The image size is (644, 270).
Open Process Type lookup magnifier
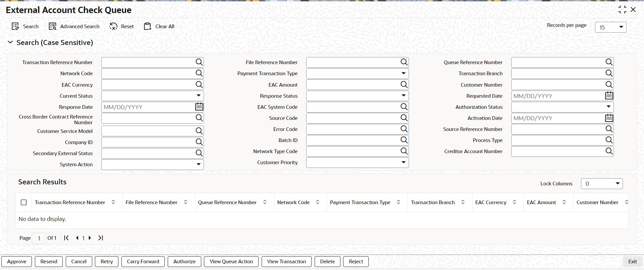(609, 140)
